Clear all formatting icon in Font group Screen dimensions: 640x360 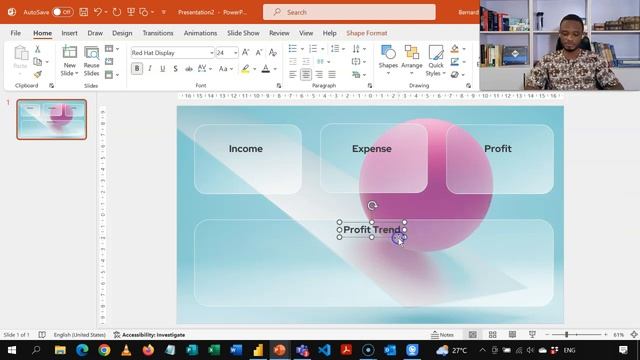273,52
